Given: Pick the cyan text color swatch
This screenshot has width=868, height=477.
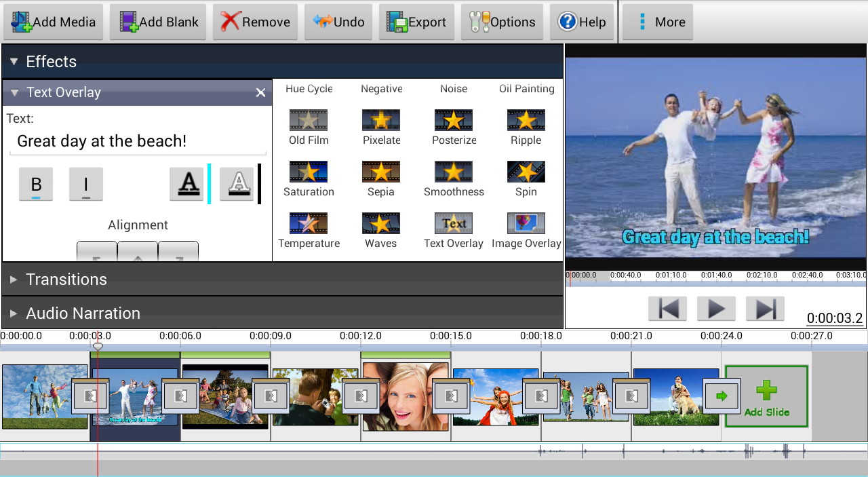Looking at the screenshot, I should coord(210,184).
